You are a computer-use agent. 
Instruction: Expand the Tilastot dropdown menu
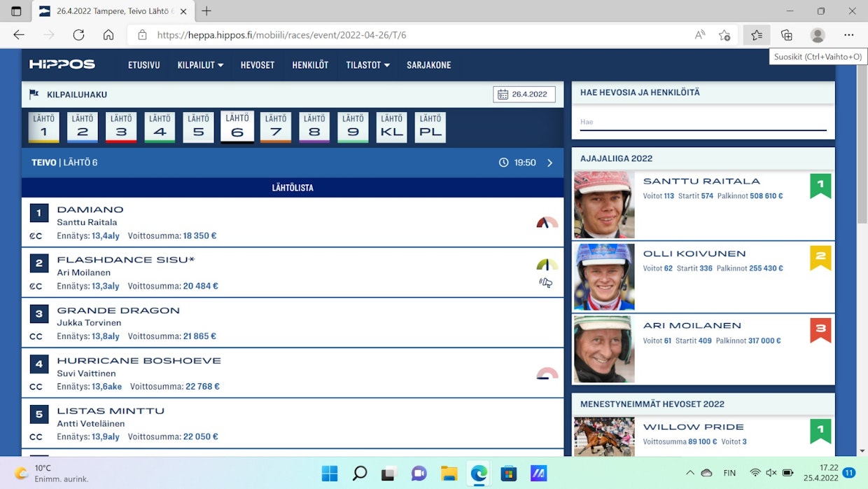click(367, 65)
